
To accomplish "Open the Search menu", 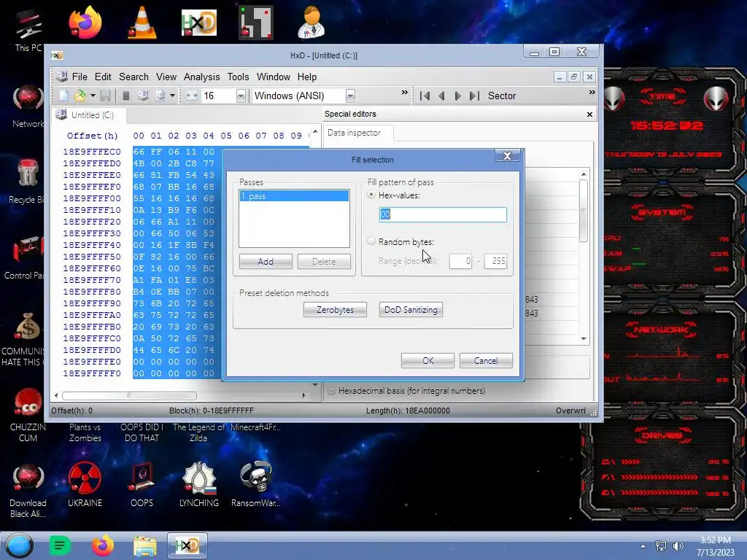I will [133, 77].
